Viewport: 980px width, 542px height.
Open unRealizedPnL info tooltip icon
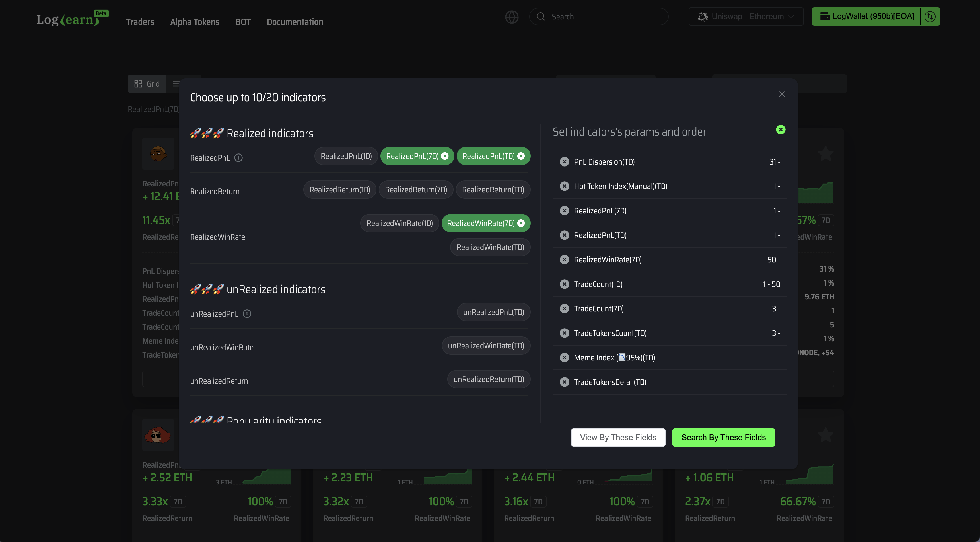(x=247, y=314)
